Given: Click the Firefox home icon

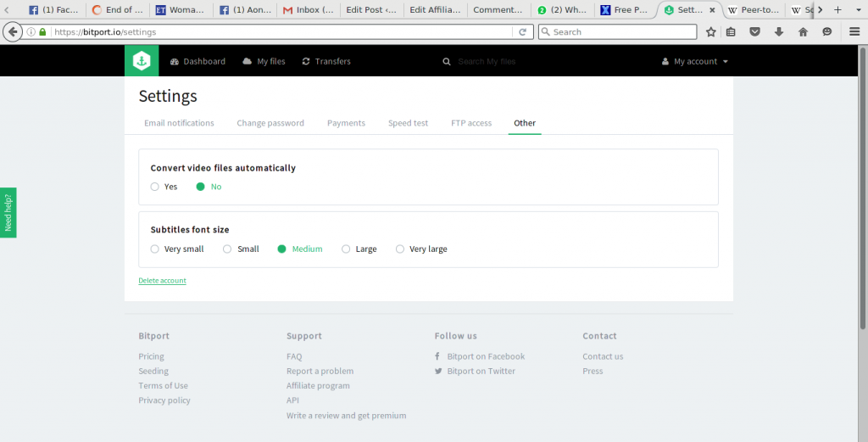Looking at the screenshot, I should tap(803, 31).
